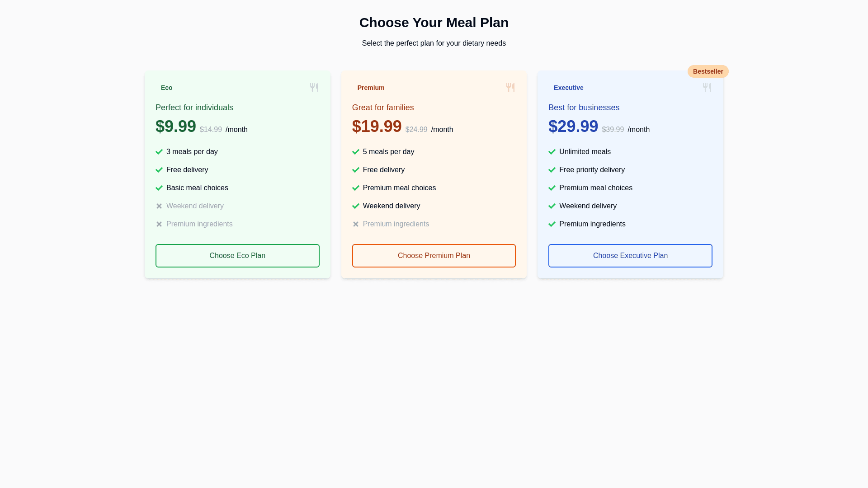This screenshot has width=868, height=488.
Task: Click the Eco plan label tag
Action: tap(166, 88)
